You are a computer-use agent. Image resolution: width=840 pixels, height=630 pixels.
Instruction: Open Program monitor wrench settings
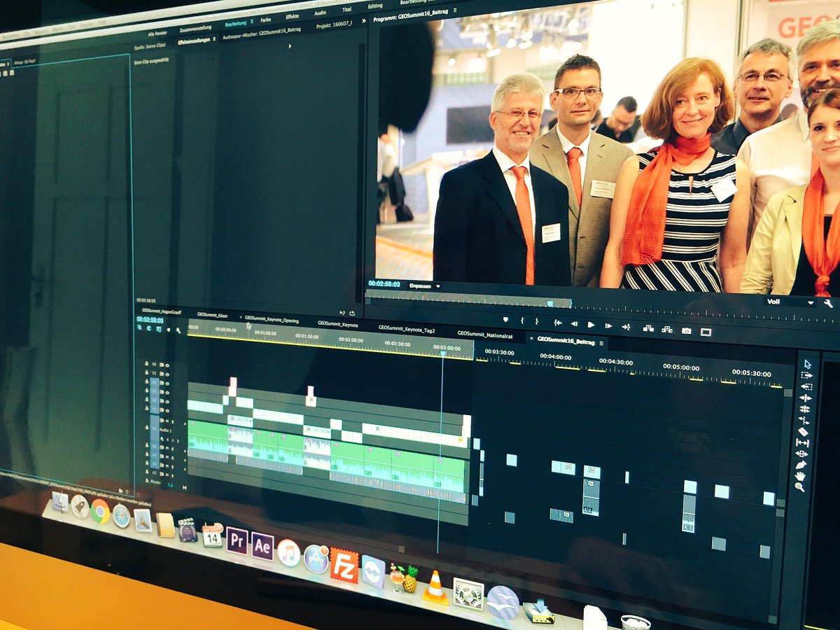828,304
